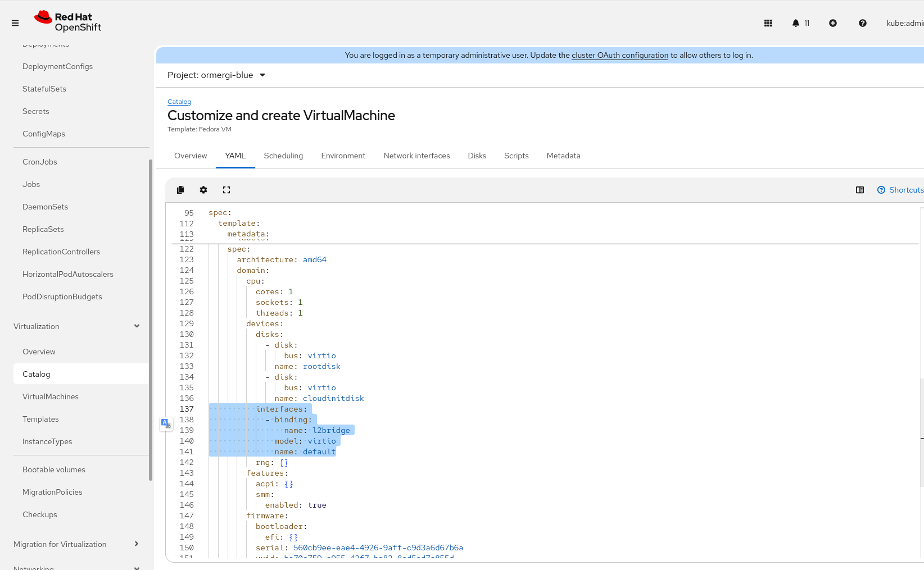924x570 pixels.
Task: Click the translate icon beside line 139
Action: (x=166, y=423)
